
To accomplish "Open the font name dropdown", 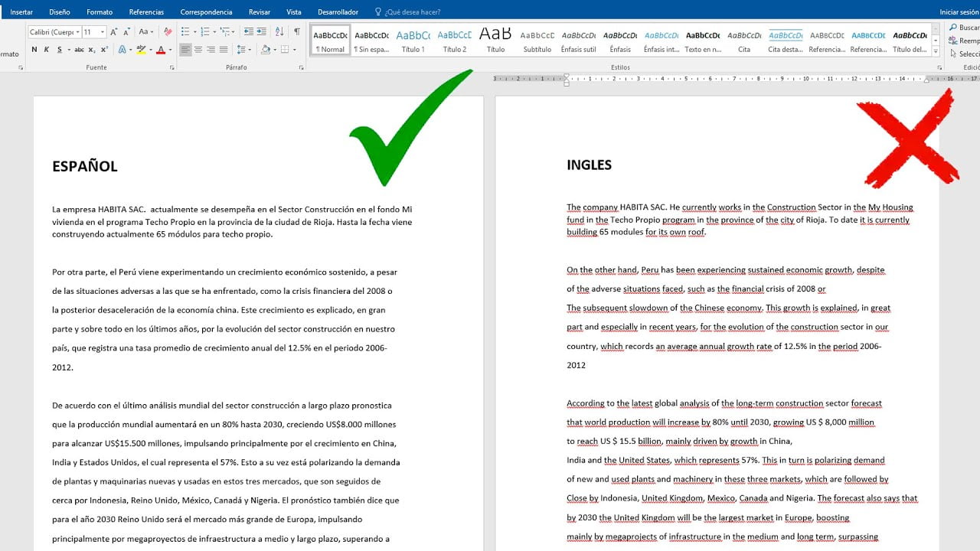I will tap(77, 32).
